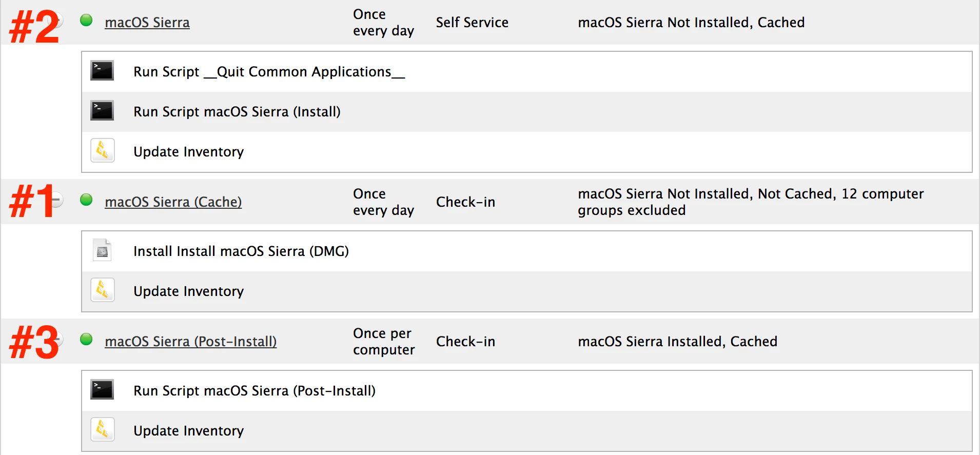The height and width of the screenshot is (455, 980).
Task: Click the terminal icon for Quit Common Applications script
Action: pyautogui.click(x=102, y=71)
